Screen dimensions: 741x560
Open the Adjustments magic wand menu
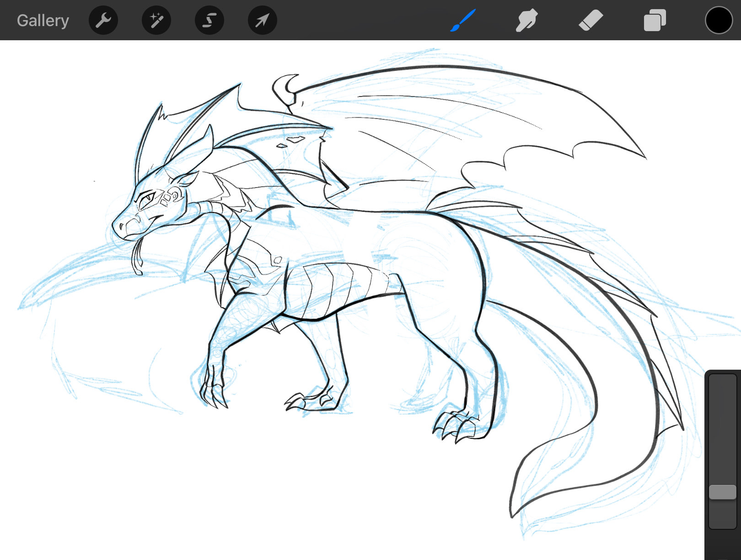pos(156,21)
